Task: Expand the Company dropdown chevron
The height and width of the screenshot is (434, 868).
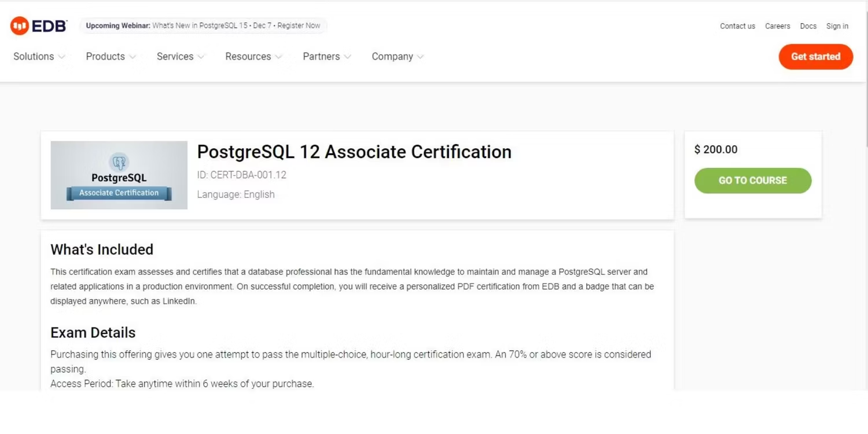Action: 420,57
